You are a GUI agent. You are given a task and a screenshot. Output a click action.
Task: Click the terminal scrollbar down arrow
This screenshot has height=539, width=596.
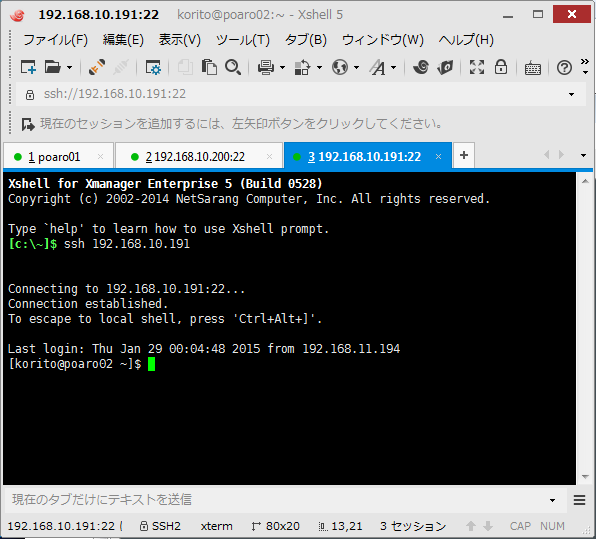pos(585,476)
